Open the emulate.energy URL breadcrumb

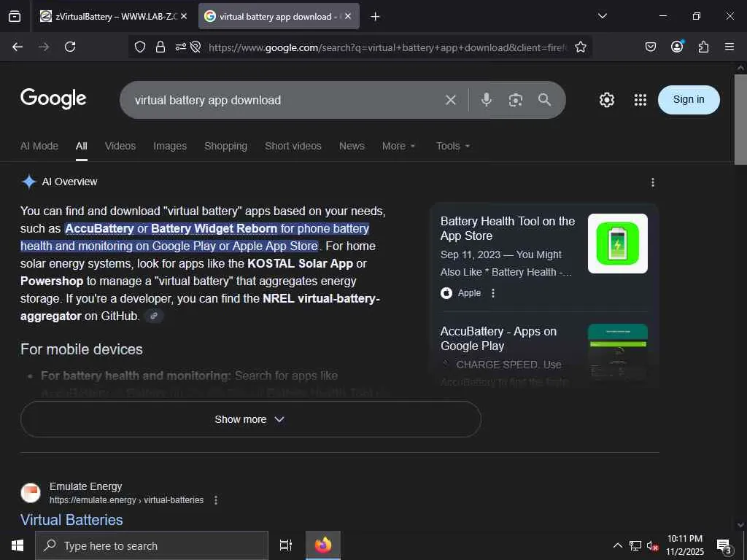click(x=126, y=500)
